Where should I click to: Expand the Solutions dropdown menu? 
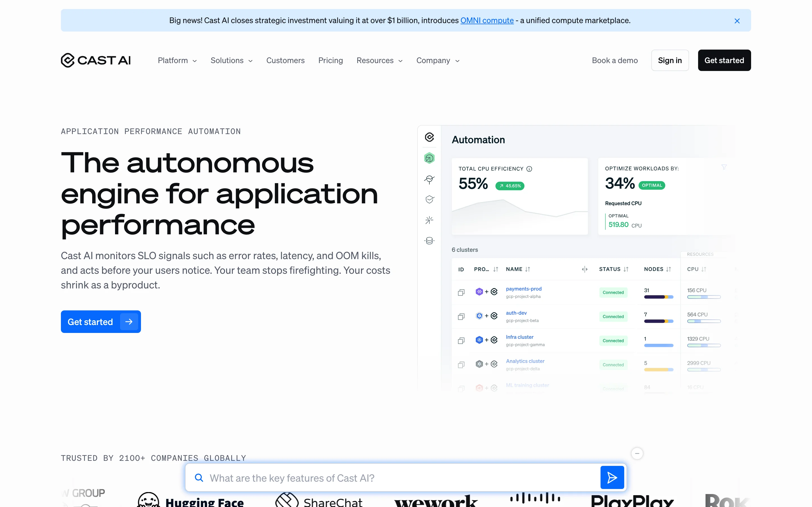click(x=231, y=60)
